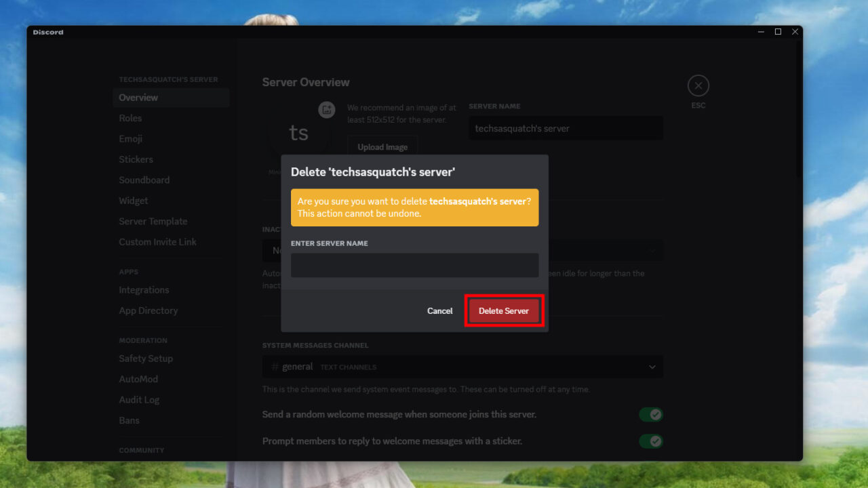Click the Delete Server confirmation button
Image resolution: width=868 pixels, height=488 pixels.
503,310
